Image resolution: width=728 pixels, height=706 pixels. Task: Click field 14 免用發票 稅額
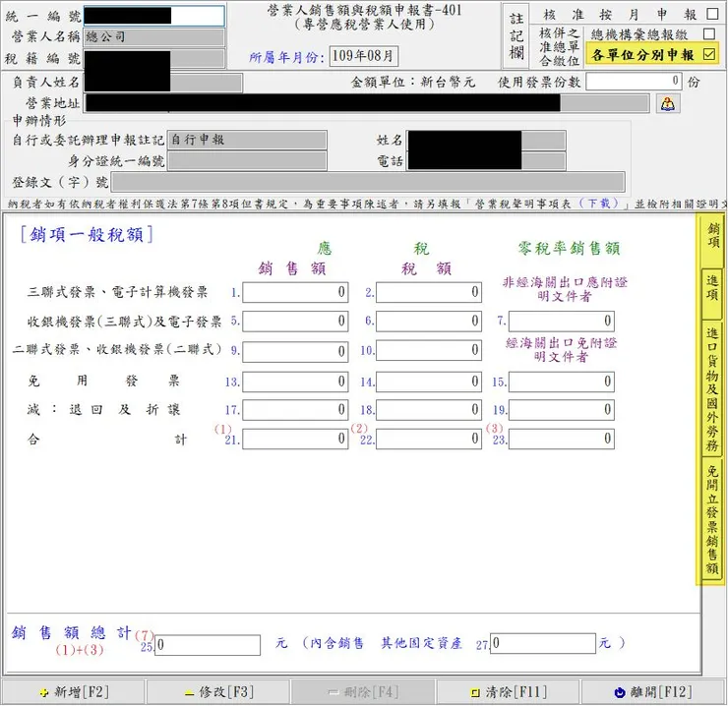click(429, 382)
